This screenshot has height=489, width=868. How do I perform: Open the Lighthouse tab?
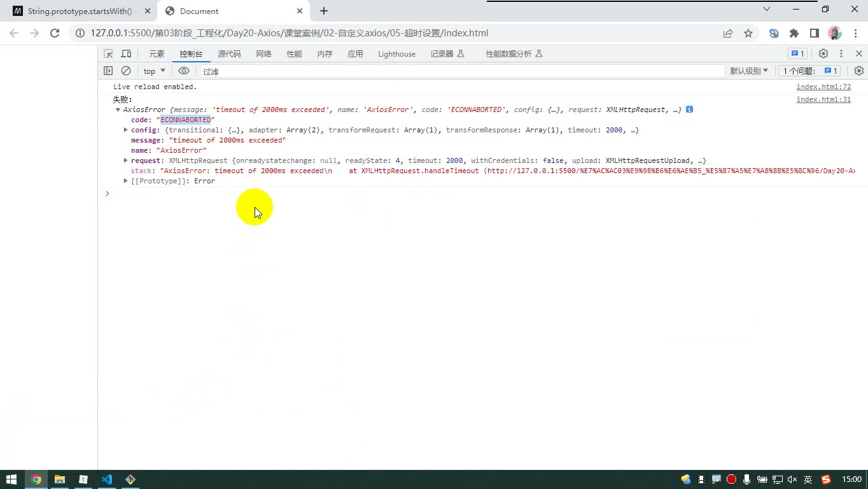click(x=396, y=54)
